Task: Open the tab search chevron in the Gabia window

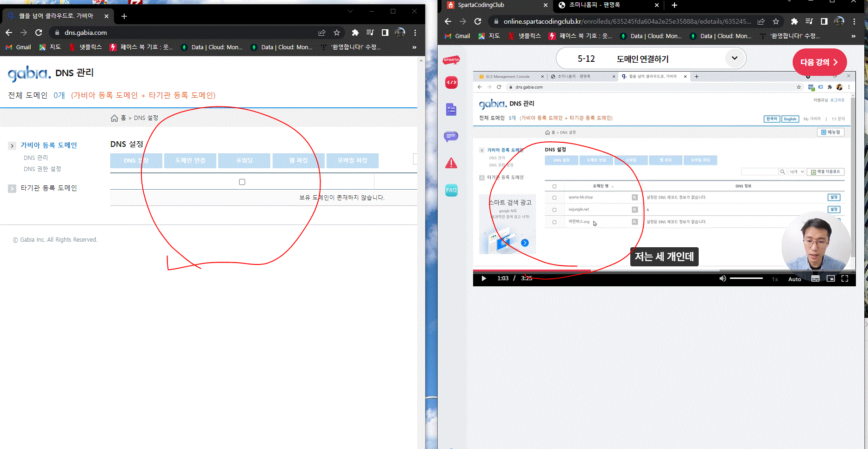Action: 351,11
